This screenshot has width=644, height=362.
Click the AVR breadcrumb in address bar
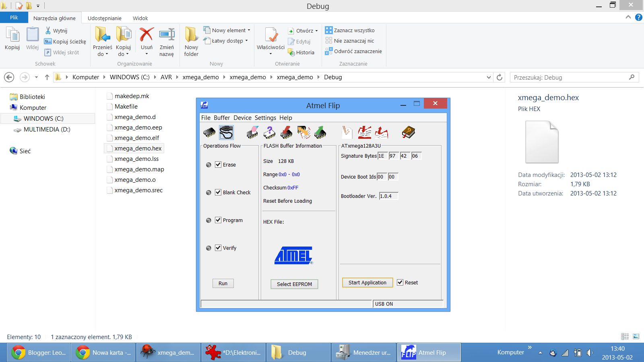pos(166,77)
